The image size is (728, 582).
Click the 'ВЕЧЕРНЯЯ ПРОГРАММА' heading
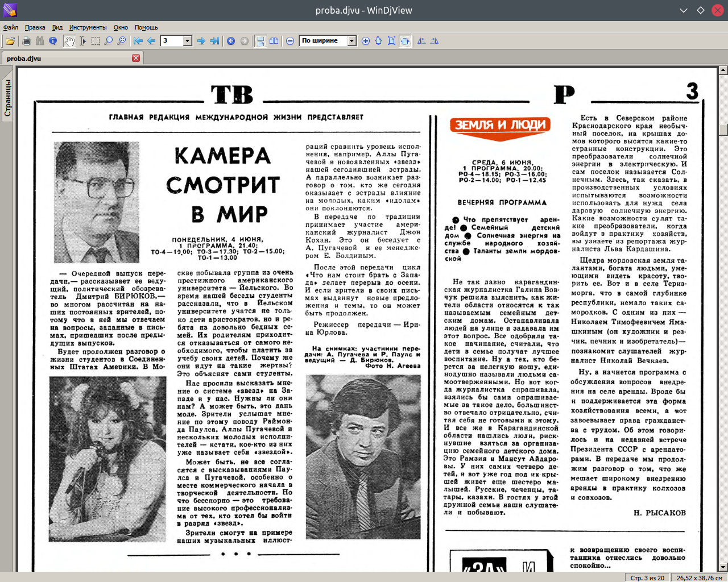click(x=502, y=202)
